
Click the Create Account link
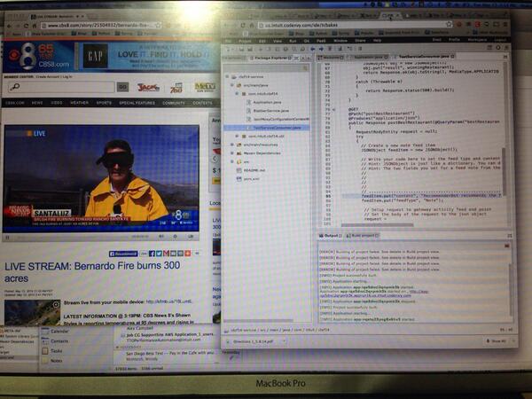[49, 76]
